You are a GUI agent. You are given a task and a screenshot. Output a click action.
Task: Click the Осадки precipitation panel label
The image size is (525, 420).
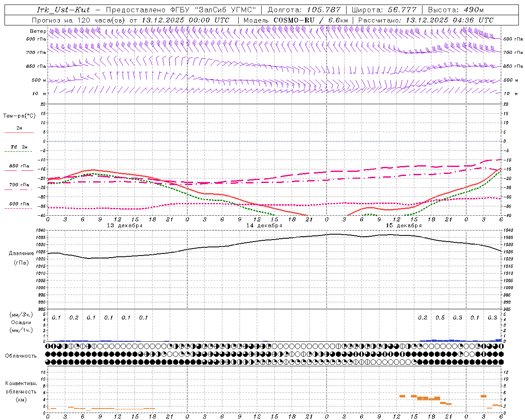tap(21, 322)
